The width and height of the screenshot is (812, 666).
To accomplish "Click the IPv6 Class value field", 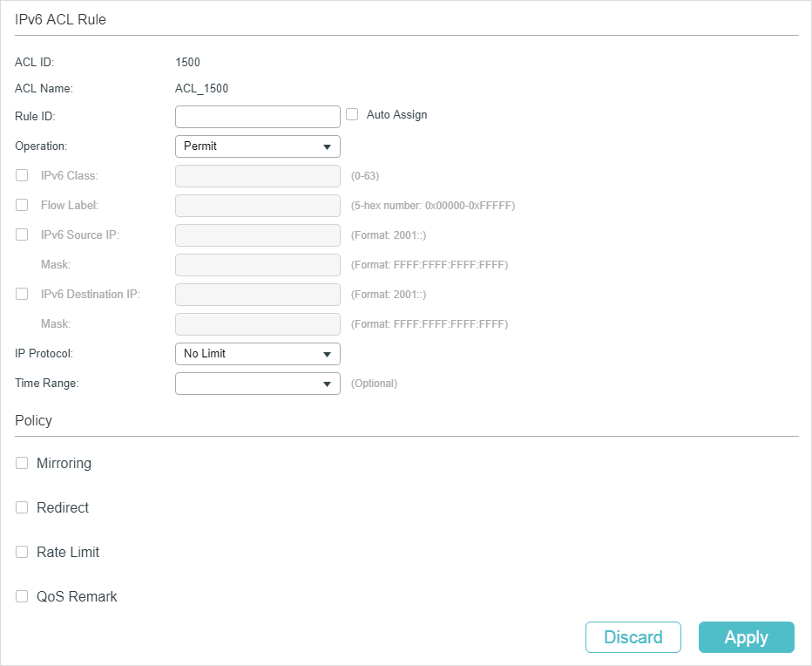I will (257, 176).
